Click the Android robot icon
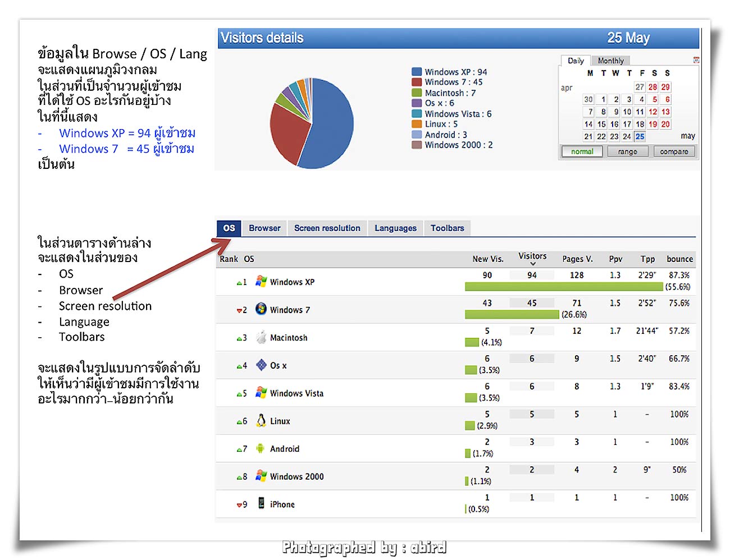The width and height of the screenshot is (730, 560). coord(260,448)
